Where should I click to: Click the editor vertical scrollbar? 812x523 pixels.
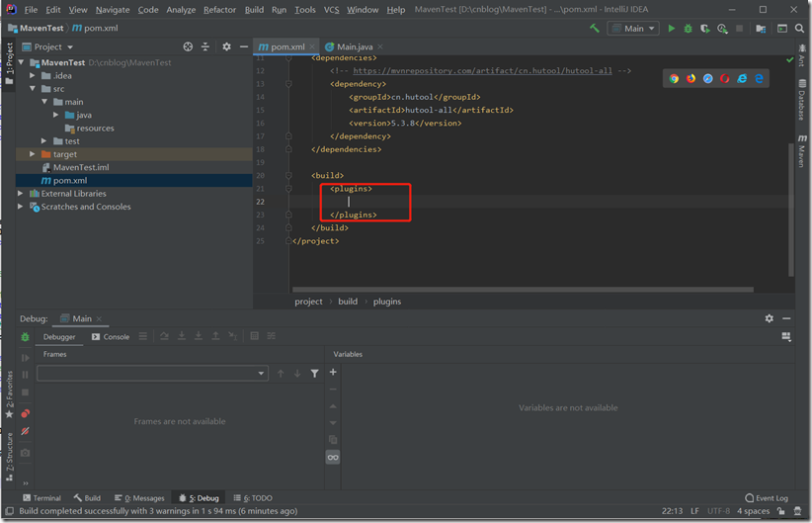pos(791,210)
